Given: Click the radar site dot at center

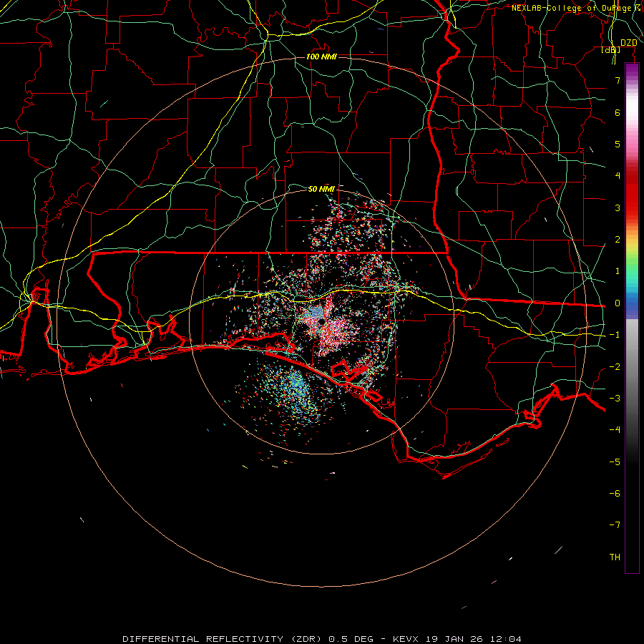Looking at the screenshot, I should point(321,321).
